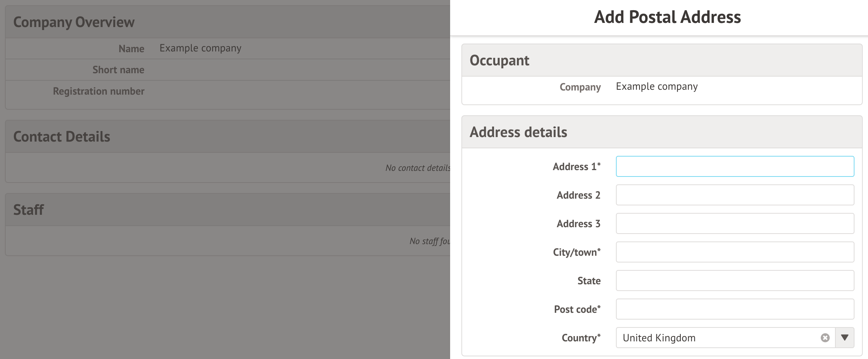Select the Address 3 text box
Screen dimensions: 868x359
(735, 223)
